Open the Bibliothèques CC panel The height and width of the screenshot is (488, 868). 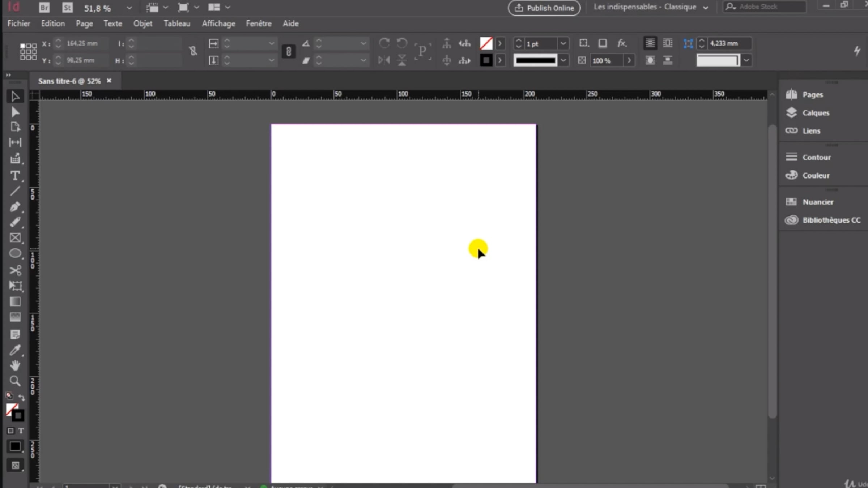coord(822,220)
